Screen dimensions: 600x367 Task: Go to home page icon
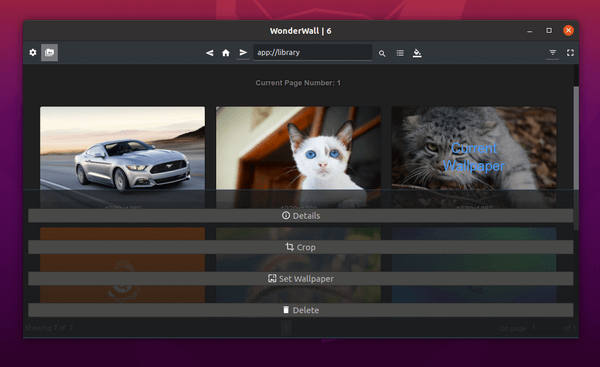click(x=226, y=53)
